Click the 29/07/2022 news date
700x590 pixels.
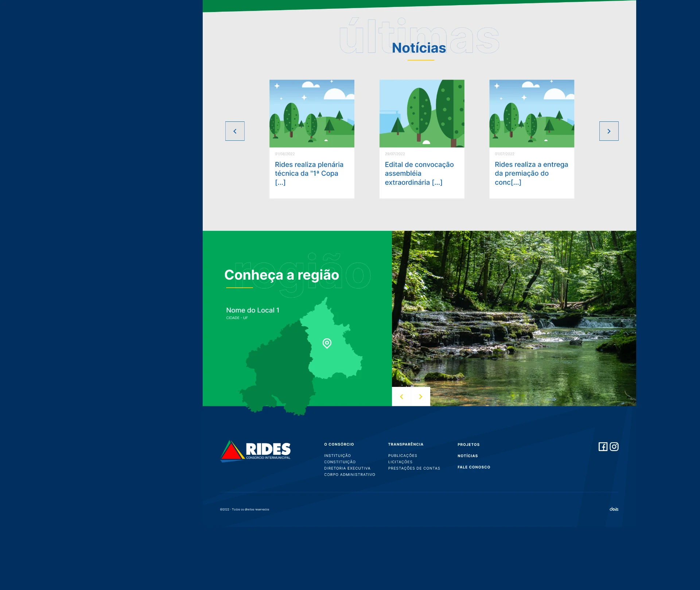395,154
